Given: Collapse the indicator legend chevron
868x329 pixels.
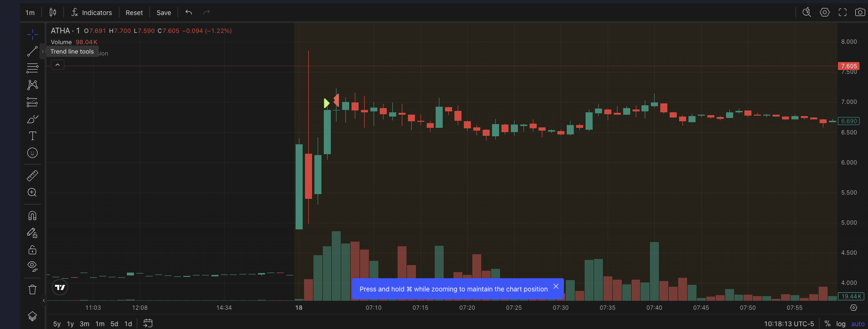Looking at the screenshot, I should coord(57,65).
